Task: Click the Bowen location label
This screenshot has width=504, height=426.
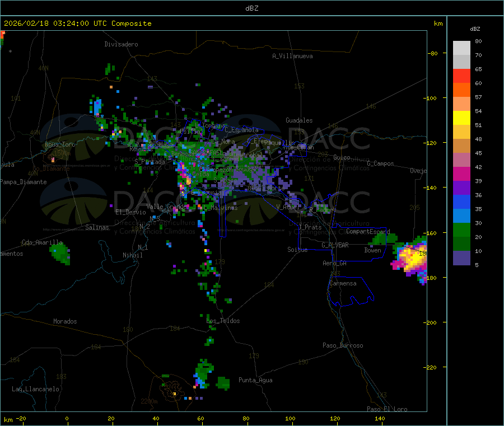Action: 372,250
